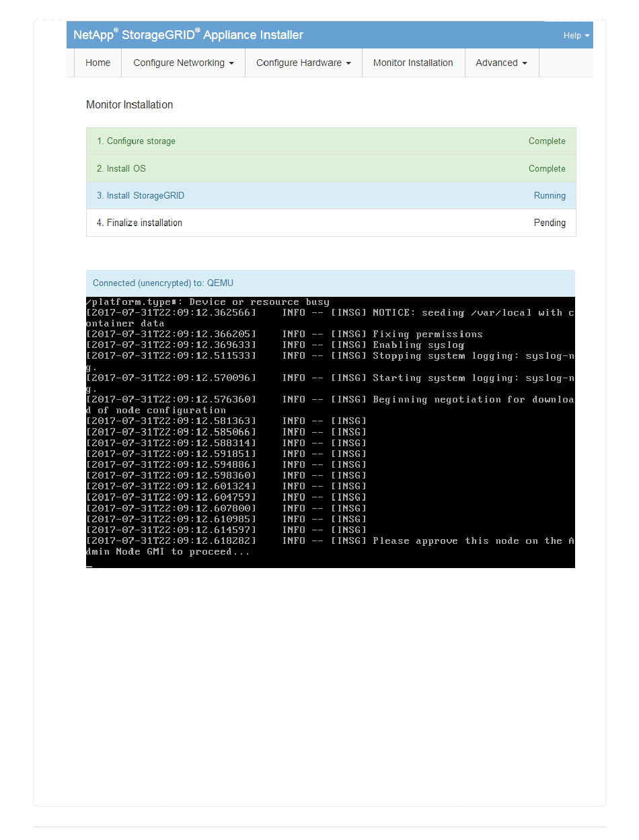Select the Configure storage step row
This screenshot has width=639, height=840.
(331, 141)
